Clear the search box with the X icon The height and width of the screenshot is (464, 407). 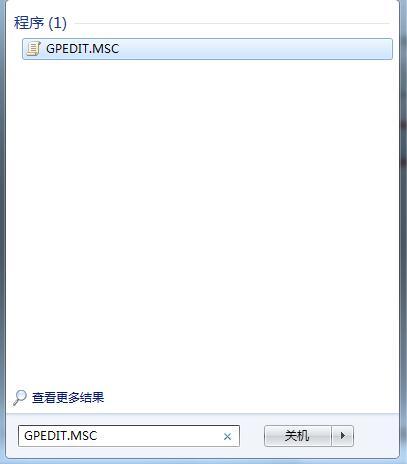click(x=227, y=436)
